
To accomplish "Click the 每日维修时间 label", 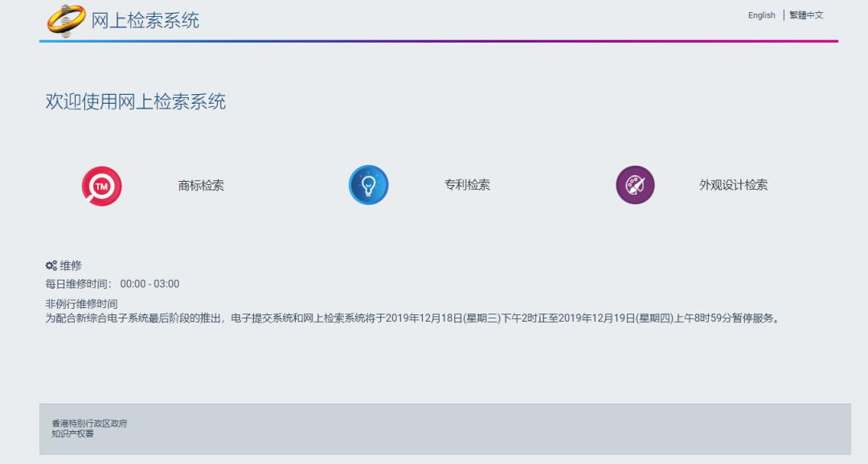I will (79, 284).
